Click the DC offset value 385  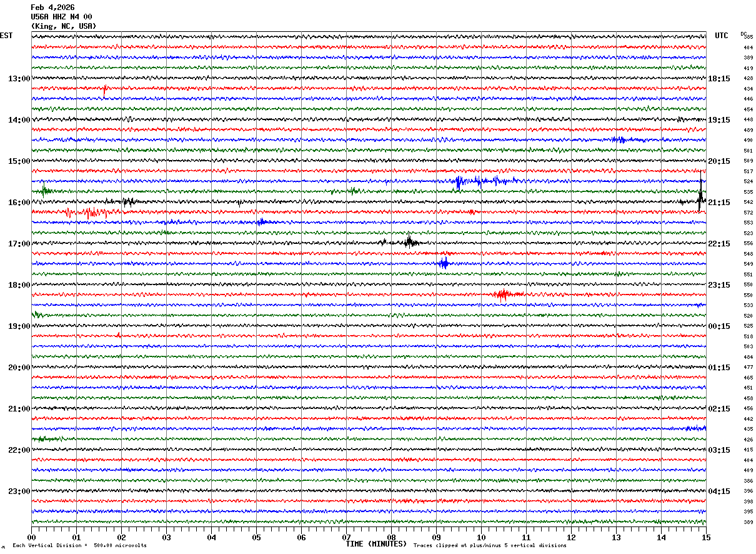coord(748,38)
